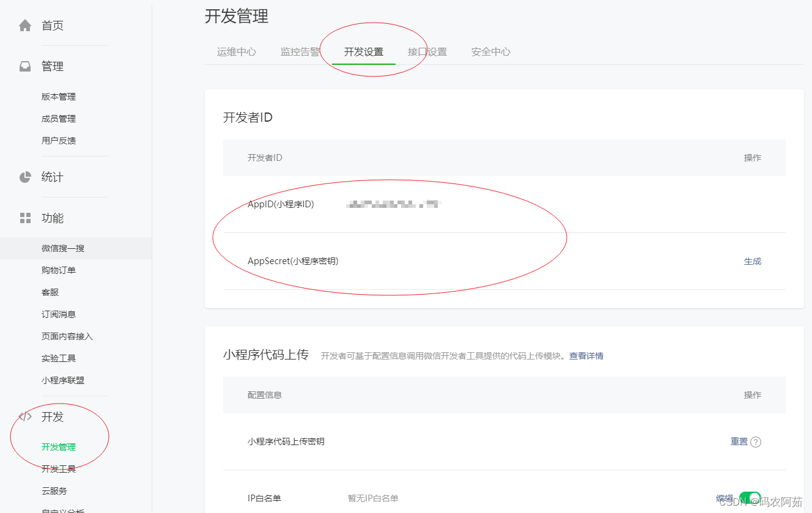The height and width of the screenshot is (513, 812).
Task: Select the 开发设置 tab
Action: [x=364, y=52]
